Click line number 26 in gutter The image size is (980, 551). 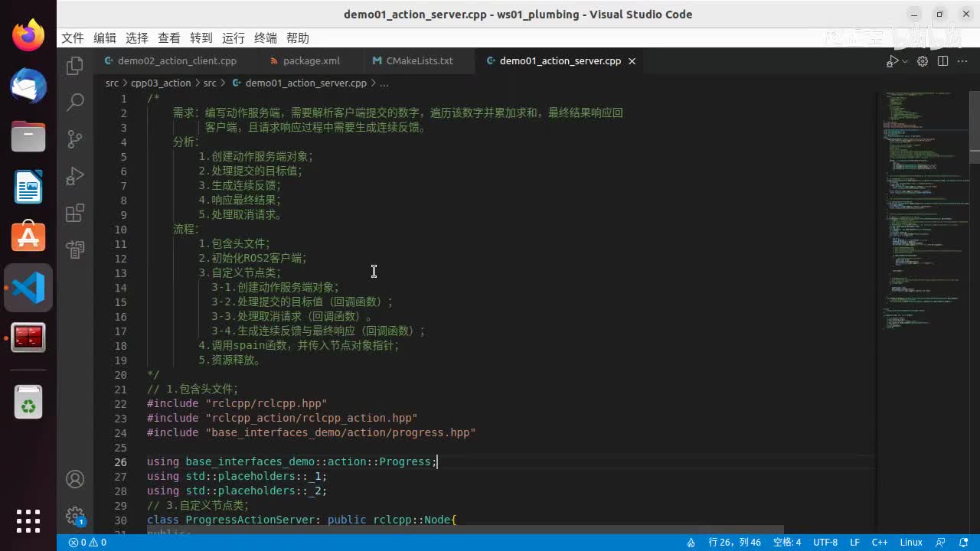120,462
